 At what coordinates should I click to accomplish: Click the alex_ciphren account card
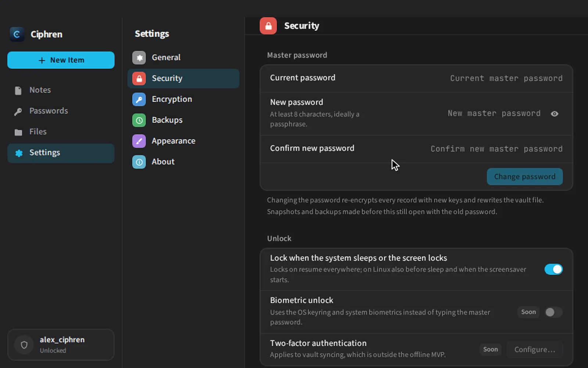pos(61,345)
